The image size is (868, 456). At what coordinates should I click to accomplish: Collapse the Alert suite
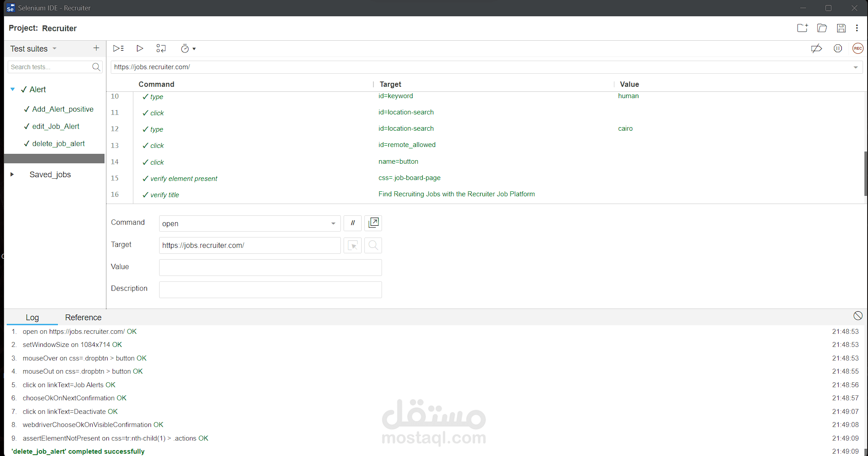13,89
